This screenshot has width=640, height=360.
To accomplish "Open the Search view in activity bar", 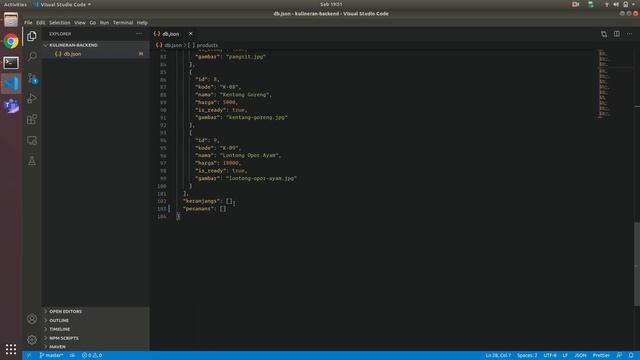I will pos(32,56).
